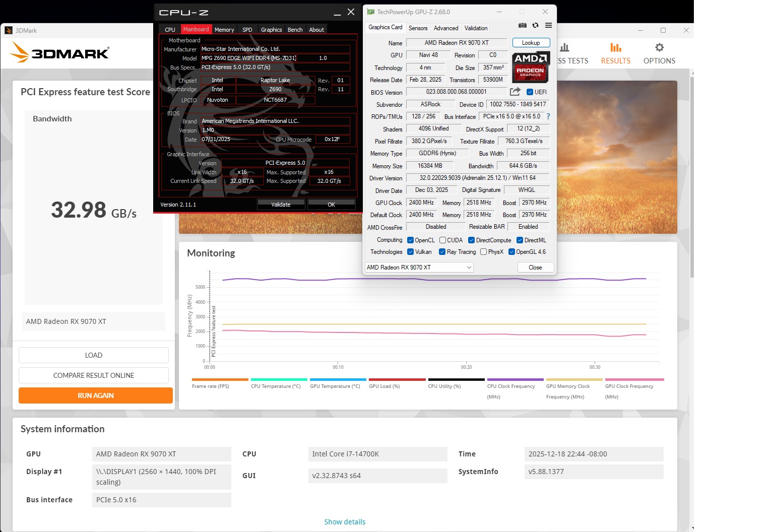Screen dimensions: 774x532
Task: Click the GPU Load legend swatch
Action: pyautogui.click(x=397, y=379)
